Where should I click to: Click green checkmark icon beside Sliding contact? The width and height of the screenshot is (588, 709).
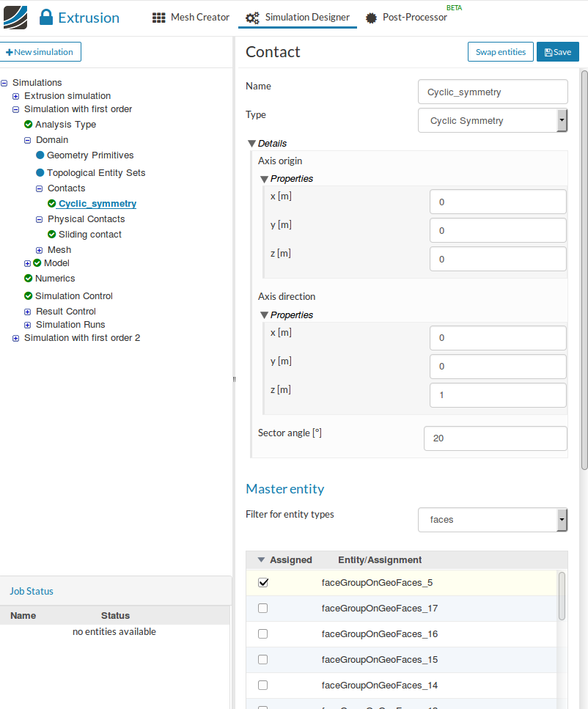point(52,235)
